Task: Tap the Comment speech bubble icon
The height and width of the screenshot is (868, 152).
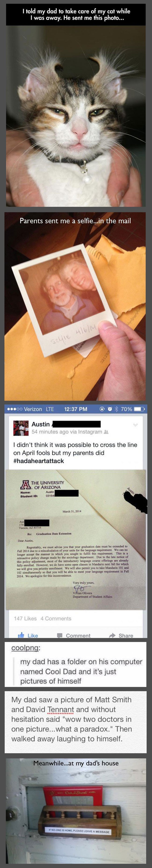Action: coord(60,635)
